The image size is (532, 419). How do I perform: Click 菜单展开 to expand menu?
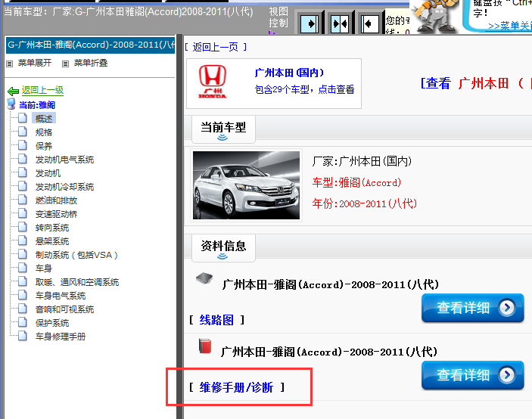tap(35, 63)
